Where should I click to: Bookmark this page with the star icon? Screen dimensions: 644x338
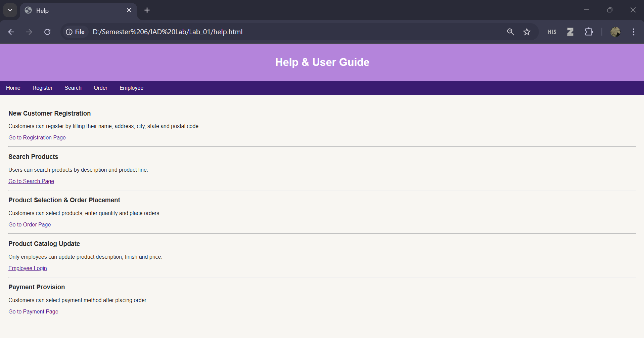[x=527, y=32]
